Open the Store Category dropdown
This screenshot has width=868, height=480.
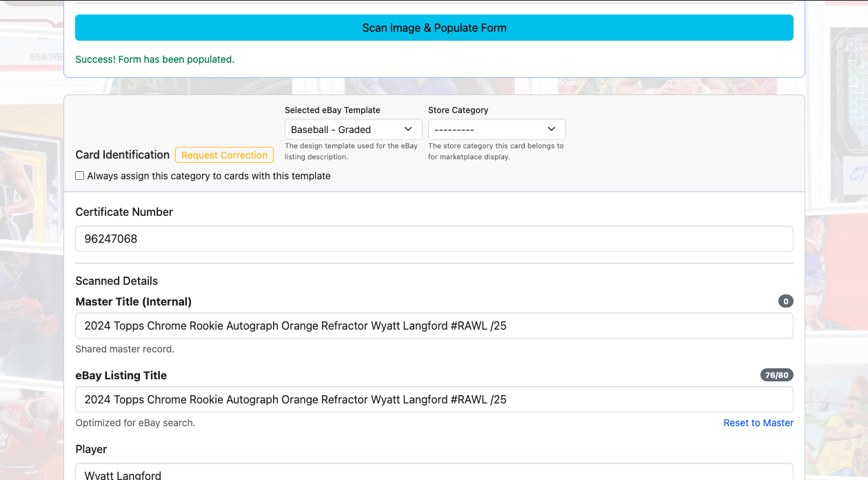(496, 130)
